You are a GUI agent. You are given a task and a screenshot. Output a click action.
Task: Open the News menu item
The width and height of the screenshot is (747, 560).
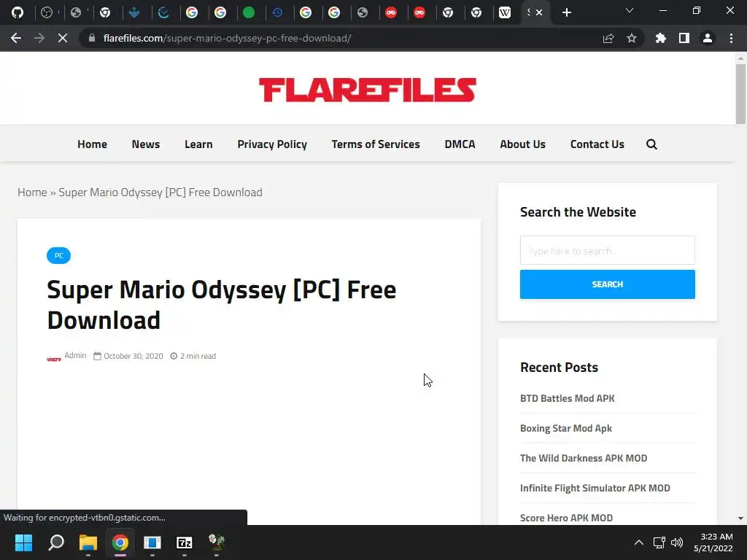point(146,144)
